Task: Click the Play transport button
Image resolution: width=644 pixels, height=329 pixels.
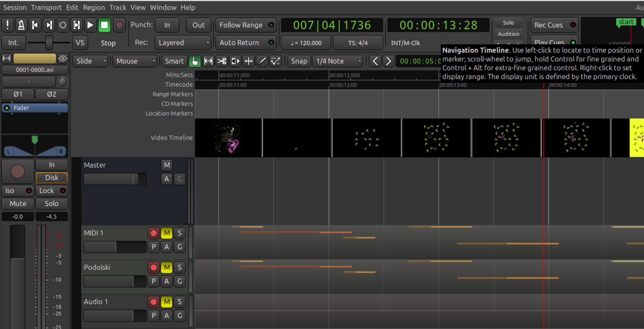Action: point(90,25)
